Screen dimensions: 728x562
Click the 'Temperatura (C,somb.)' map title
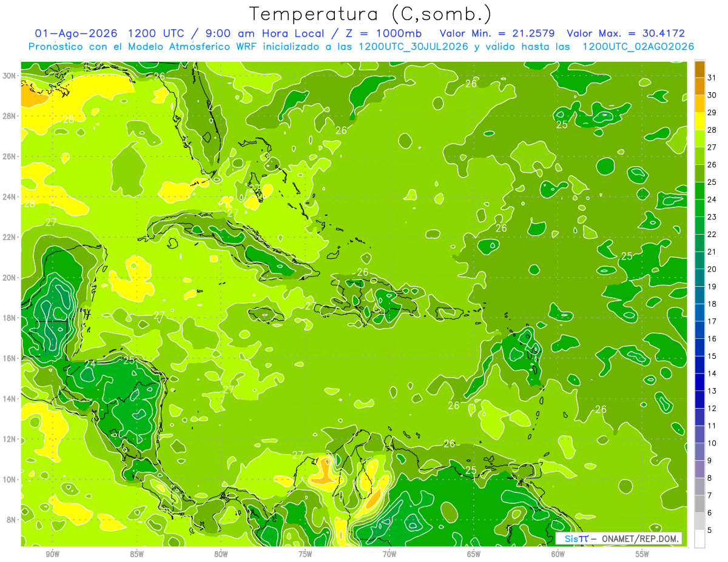pos(371,14)
